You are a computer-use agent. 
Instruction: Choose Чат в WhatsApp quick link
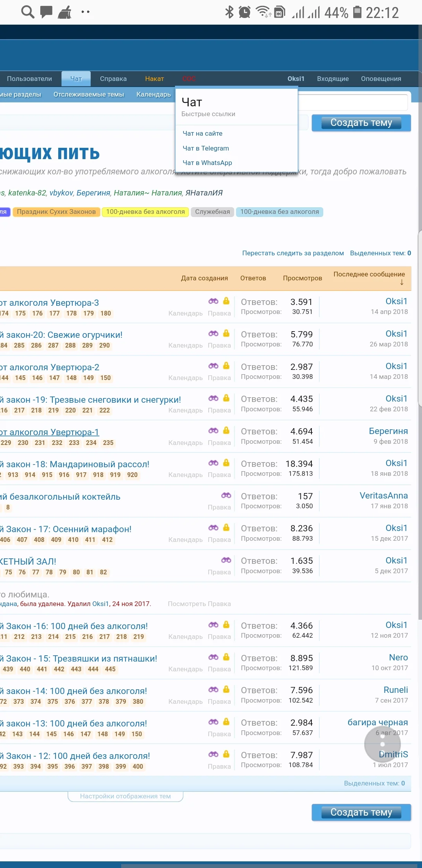coord(207,163)
